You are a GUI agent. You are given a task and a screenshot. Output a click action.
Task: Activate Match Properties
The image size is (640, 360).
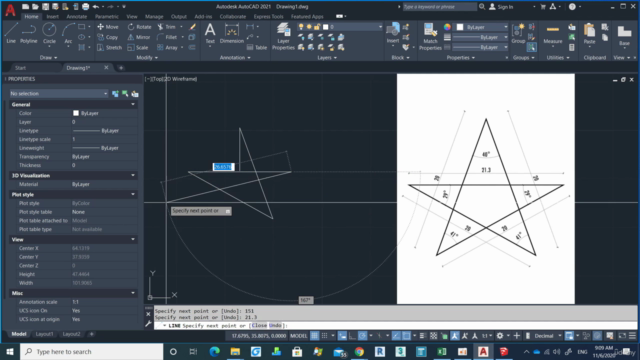click(x=430, y=37)
